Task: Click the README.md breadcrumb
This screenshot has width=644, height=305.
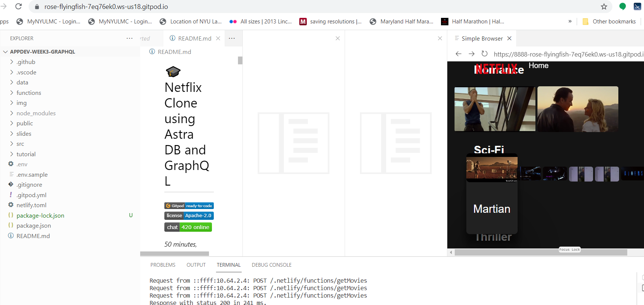Action: point(170,52)
